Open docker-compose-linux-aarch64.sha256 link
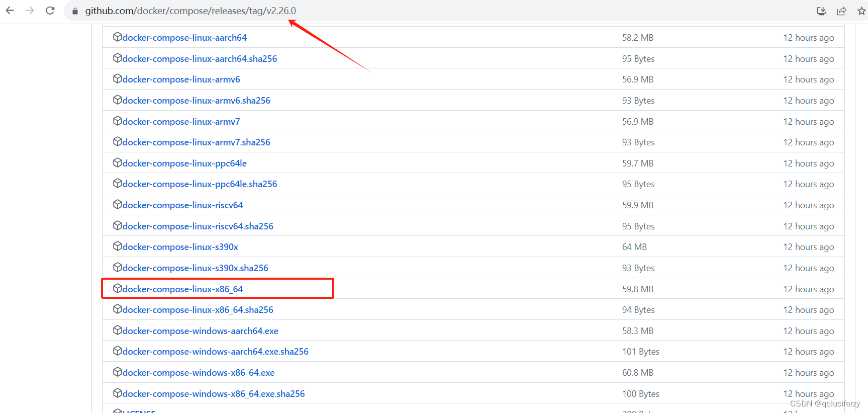Image resolution: width=868 pixels, height=413 pixels. (200, 59)
